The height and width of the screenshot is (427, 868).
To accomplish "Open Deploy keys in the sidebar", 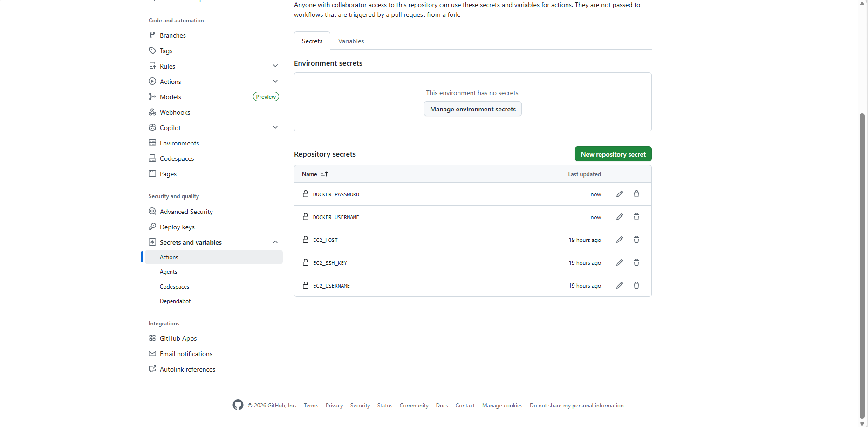I will pos(214,227).
